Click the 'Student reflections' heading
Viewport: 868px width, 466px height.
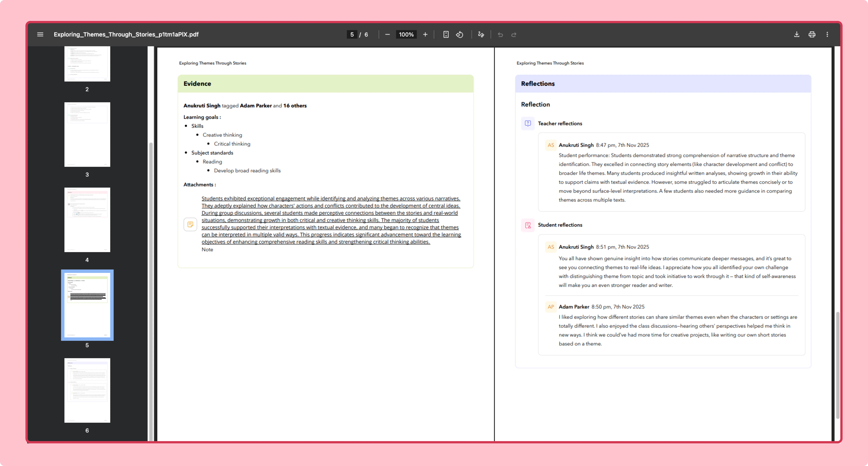click(x=560, y=225)
